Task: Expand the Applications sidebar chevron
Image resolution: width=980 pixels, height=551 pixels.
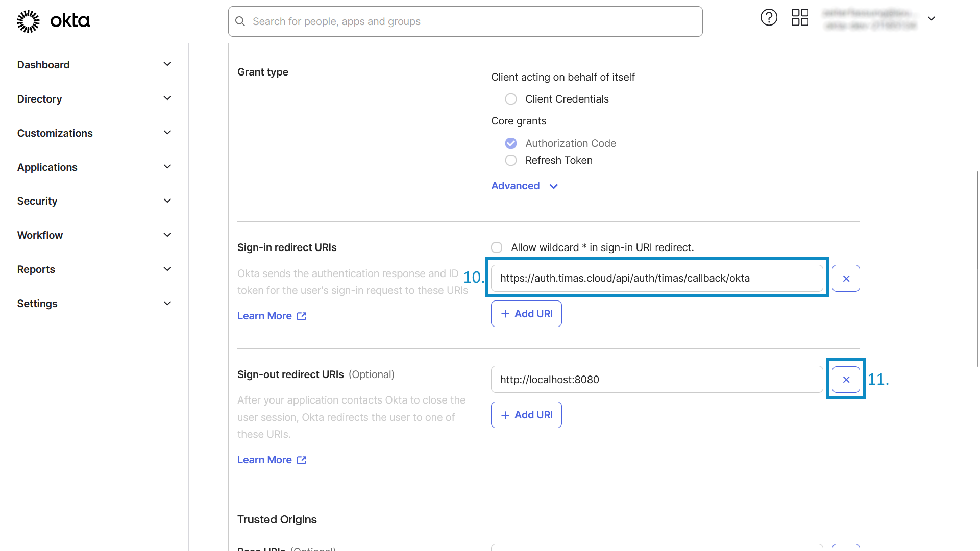Action: coord(167,167)
